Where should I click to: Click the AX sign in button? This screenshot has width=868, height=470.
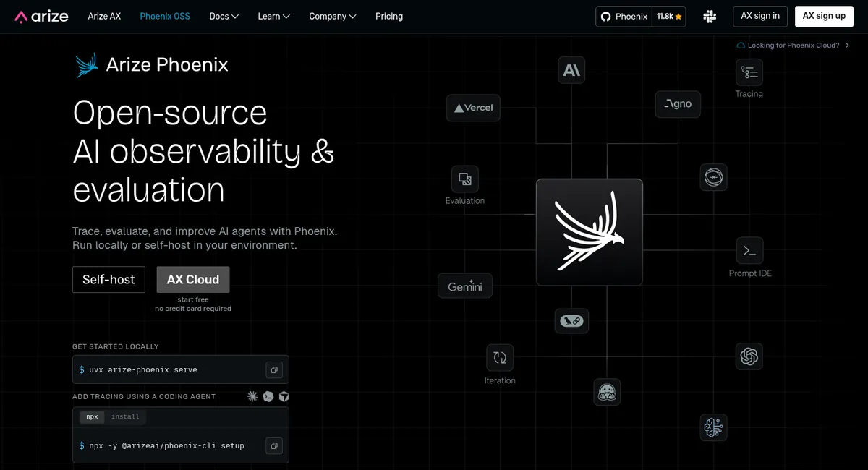click(x=760, y=16)
